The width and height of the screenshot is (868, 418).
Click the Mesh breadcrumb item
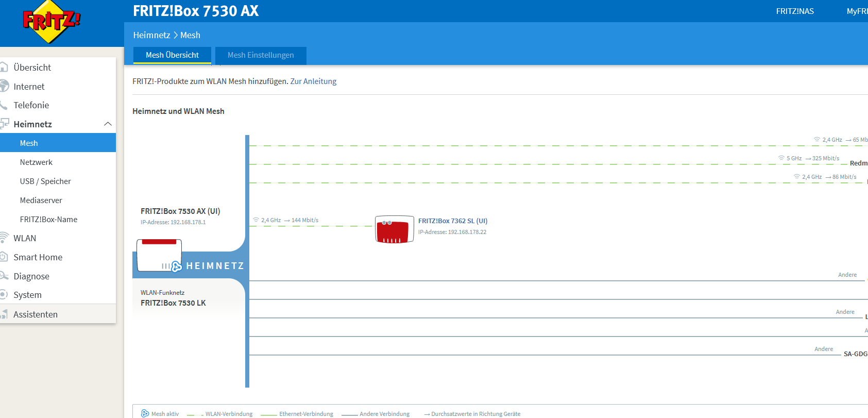click(x=190, y=35)
